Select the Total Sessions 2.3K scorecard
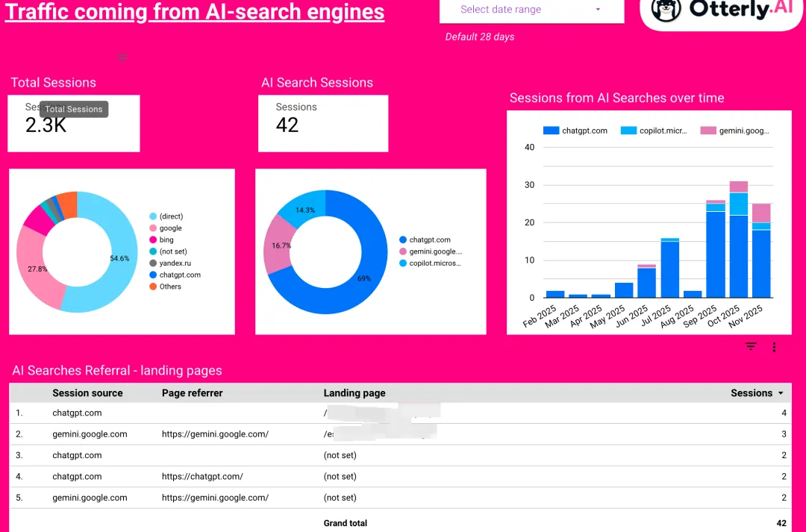 (x=73, y=123)
